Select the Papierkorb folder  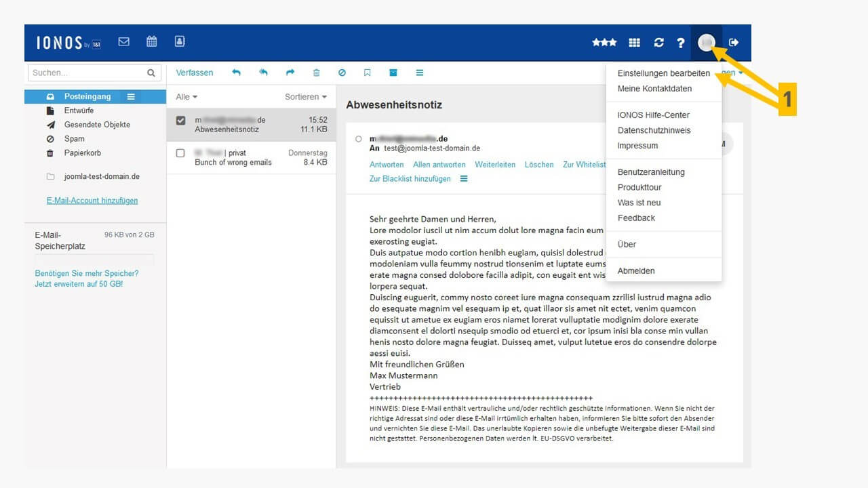tap(82, 153)
